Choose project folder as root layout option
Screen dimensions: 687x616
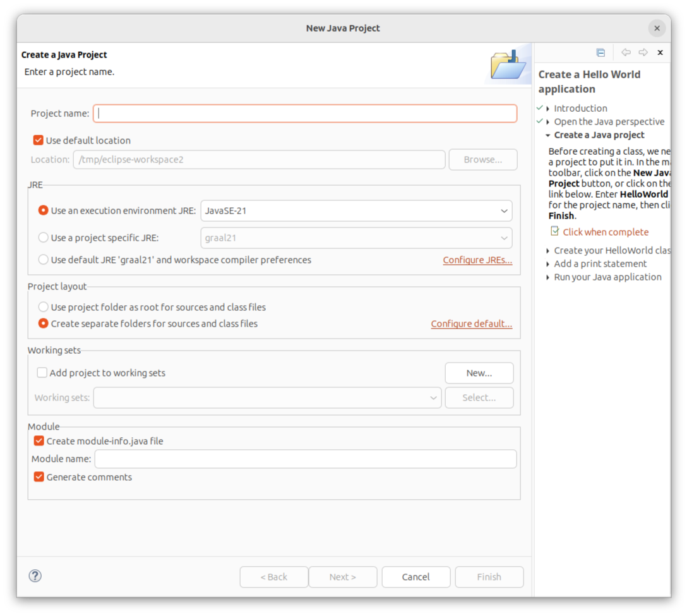pos(44,307)
